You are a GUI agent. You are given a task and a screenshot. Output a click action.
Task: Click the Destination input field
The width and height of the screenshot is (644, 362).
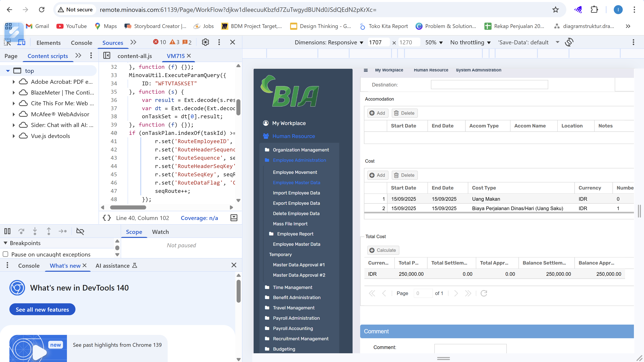click(x=489, y=84)
